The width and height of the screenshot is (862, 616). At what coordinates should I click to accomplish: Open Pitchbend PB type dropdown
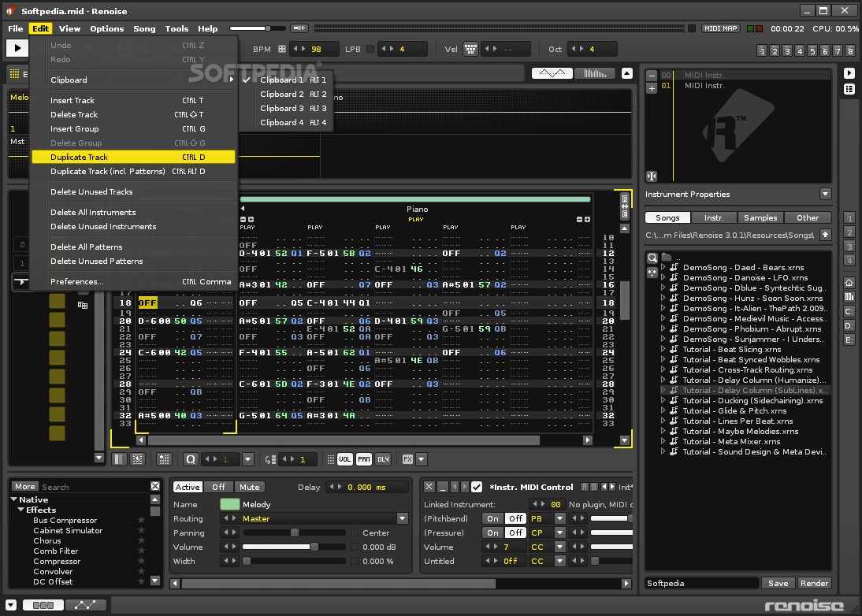coord(559,519)
